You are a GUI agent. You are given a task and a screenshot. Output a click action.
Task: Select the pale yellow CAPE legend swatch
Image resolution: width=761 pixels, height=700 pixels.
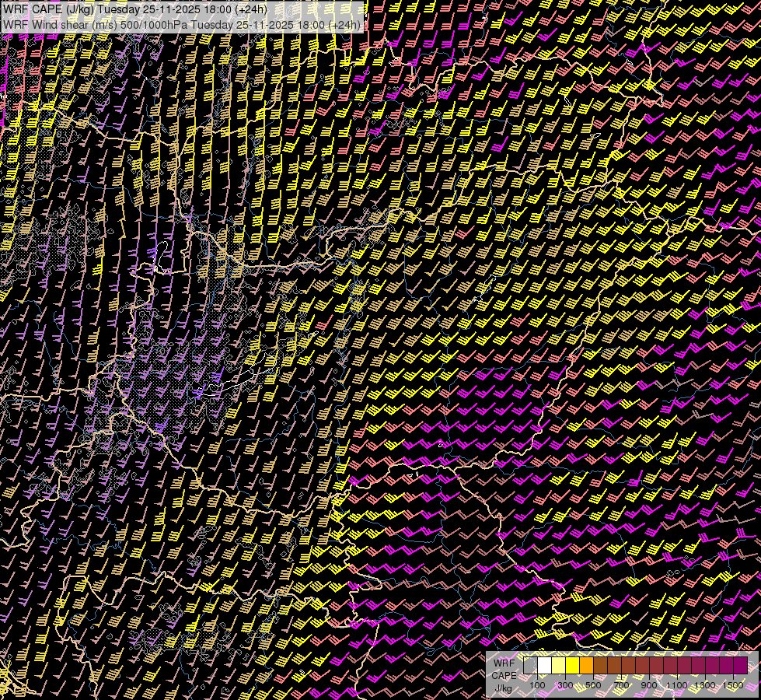pyautogui.click(x=559, y=665)
